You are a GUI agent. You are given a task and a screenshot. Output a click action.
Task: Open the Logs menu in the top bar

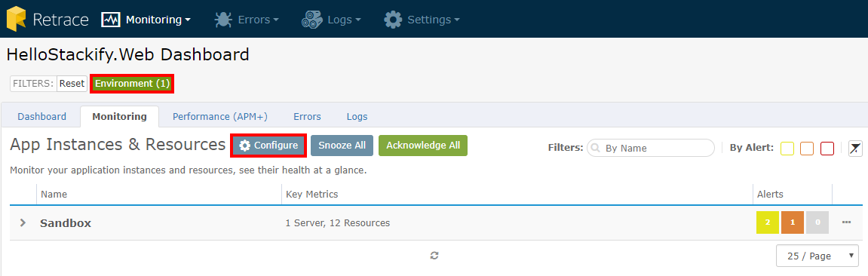[x=331, y=20]
